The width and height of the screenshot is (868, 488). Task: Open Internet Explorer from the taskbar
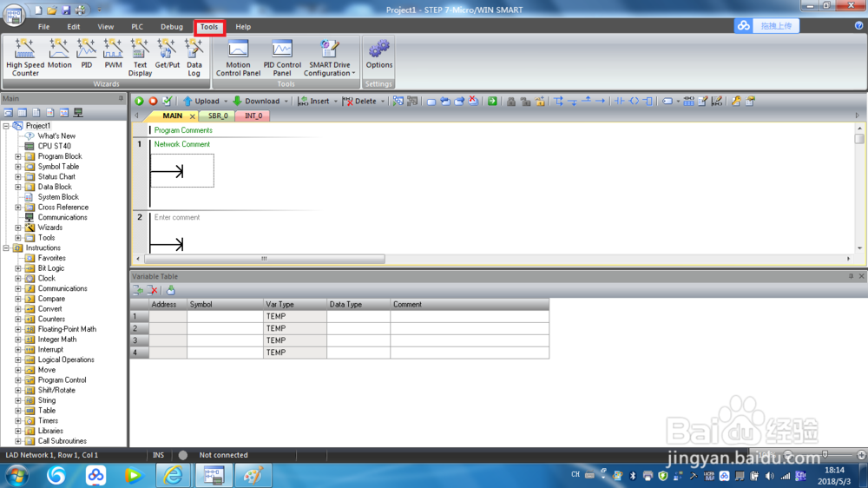pos(174,475)
